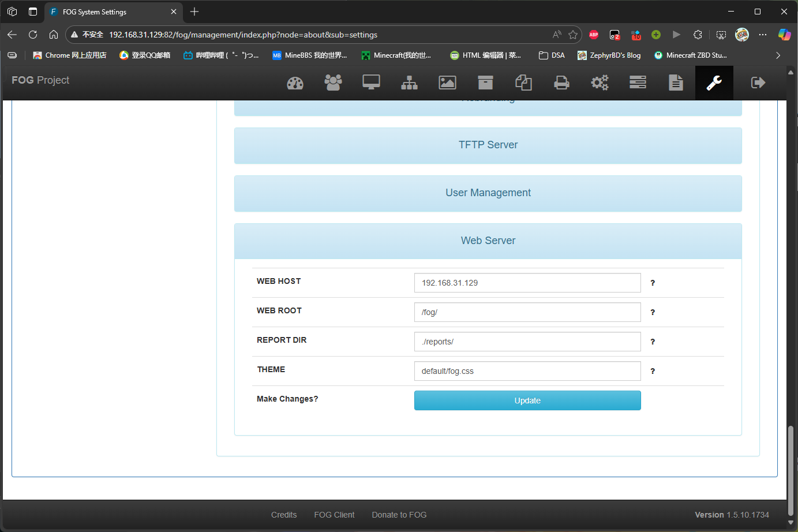Click the WEB HOST input field

pyautogui.click(x=527, y=283)
